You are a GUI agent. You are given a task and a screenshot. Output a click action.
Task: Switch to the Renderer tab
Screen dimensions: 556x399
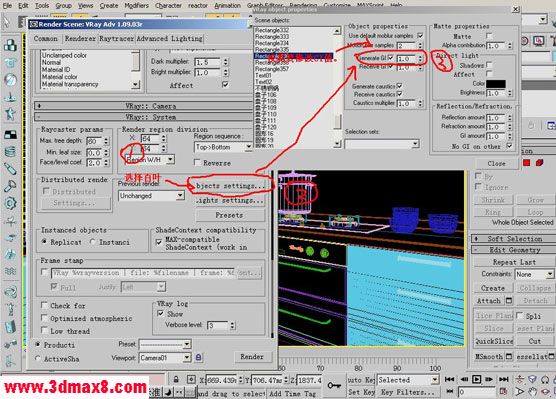coord(80,38)
